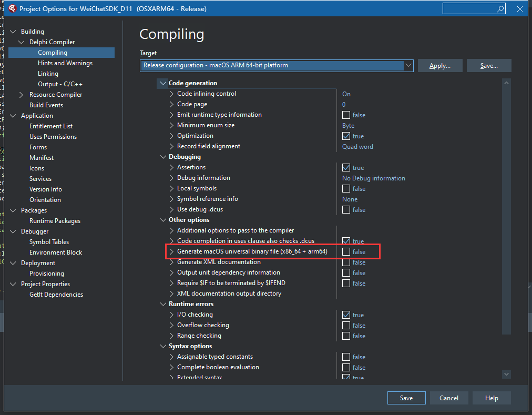Open Runtime Packages page
The image size is (532, 415).
[x=55, y=221]
